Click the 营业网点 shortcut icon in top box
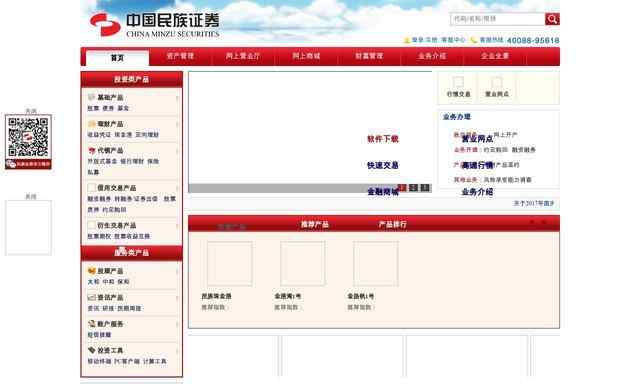 tap(497, 82)
